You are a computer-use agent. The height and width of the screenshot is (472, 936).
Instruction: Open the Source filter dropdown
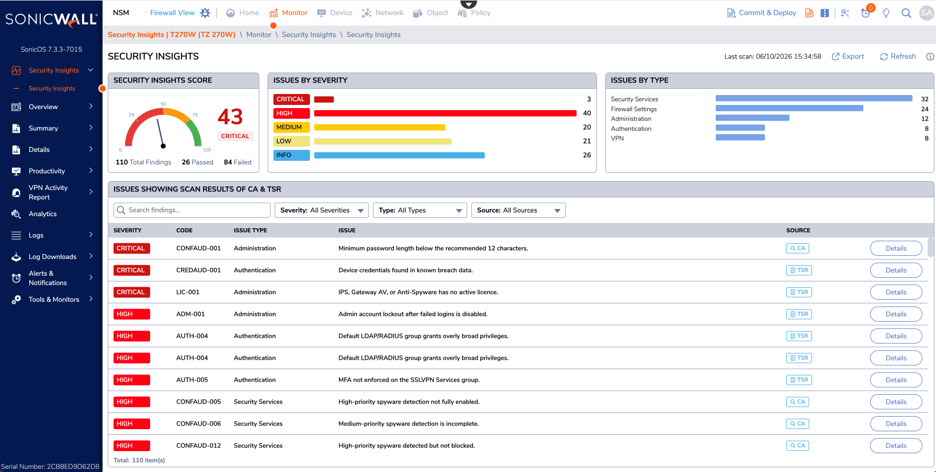(x=518, y=210)
